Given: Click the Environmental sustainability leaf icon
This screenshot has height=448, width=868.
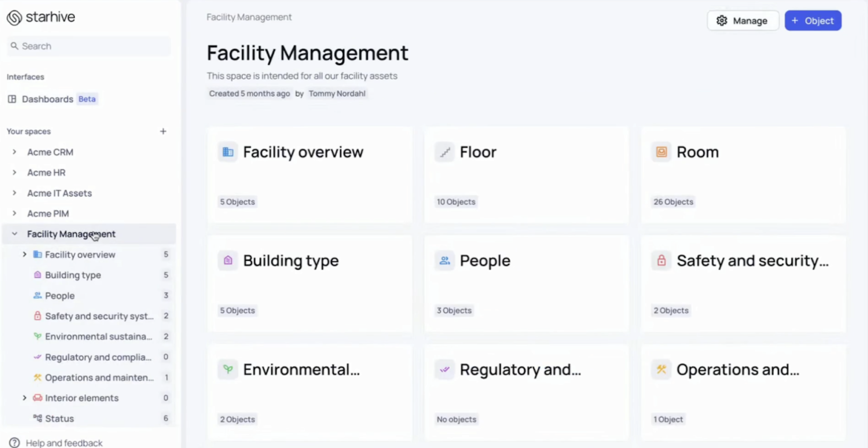Looking at the screenshot, I should coord(228,370).
